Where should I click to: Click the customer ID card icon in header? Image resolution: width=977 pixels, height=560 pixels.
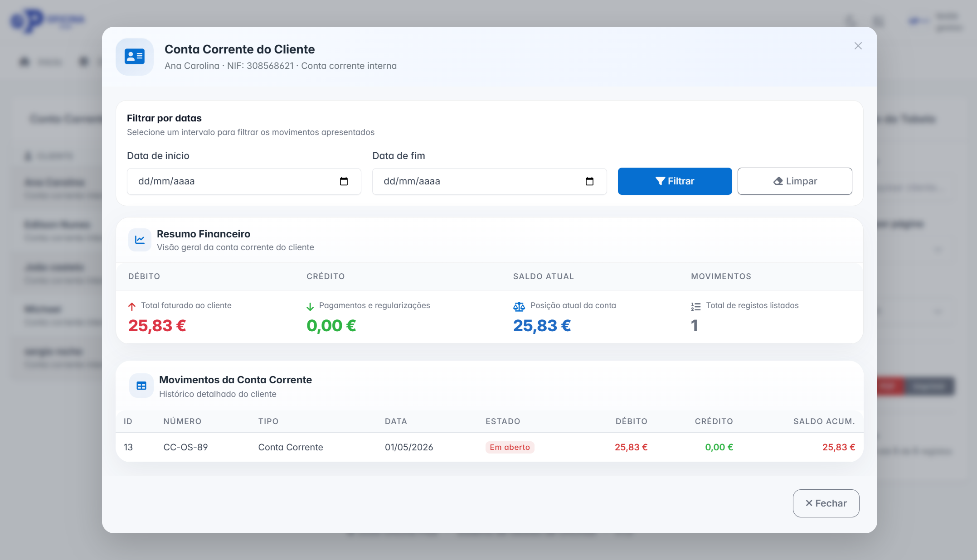coord(135,57)
